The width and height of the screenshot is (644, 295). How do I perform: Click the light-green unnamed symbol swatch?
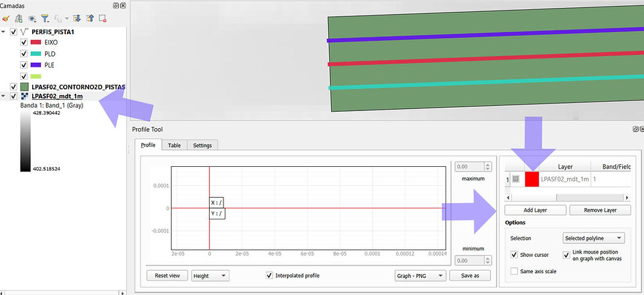point(35,76)
